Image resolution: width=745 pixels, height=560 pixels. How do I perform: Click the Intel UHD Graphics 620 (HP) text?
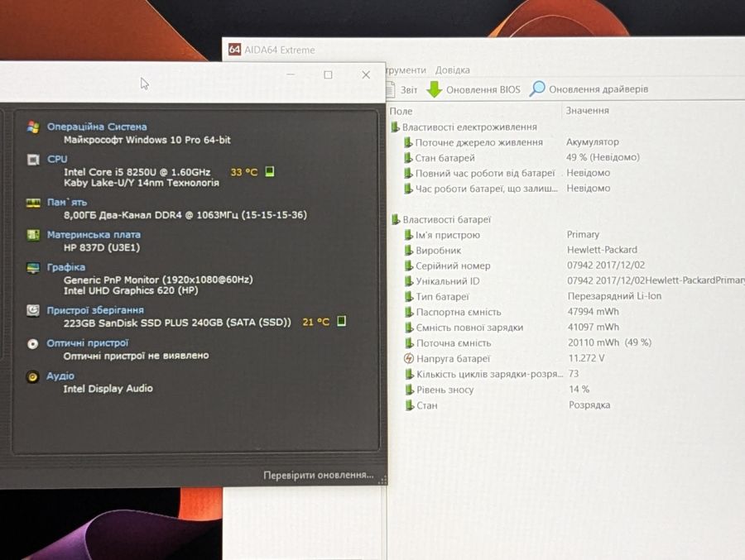click(131, 290)
